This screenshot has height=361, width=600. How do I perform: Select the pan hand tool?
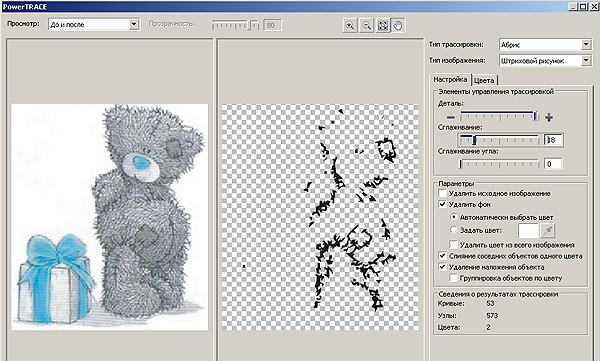398,25
